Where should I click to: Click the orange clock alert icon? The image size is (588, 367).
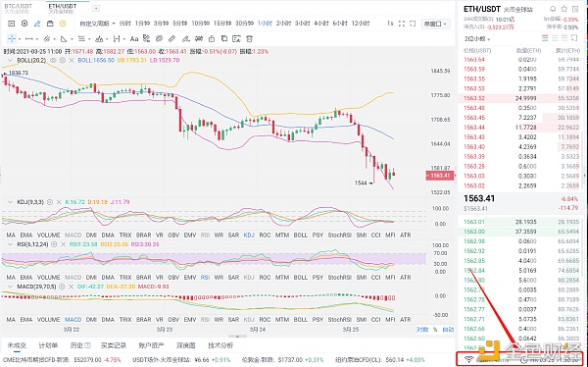63,24
